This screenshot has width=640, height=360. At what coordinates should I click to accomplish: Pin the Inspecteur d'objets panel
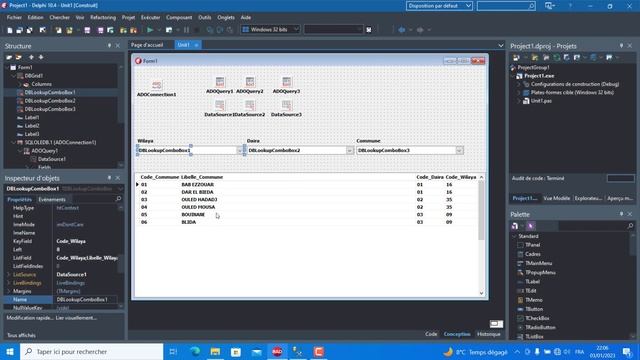(109, 178)
